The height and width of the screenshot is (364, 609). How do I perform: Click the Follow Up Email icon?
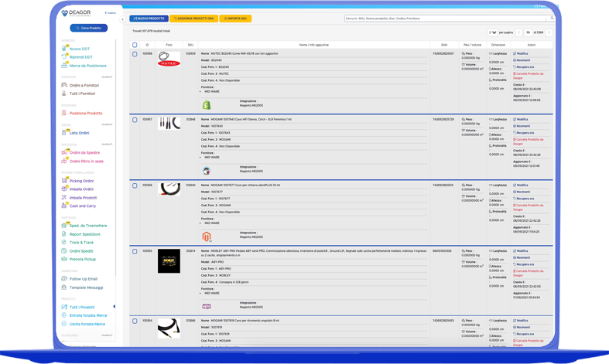[64, 279]
